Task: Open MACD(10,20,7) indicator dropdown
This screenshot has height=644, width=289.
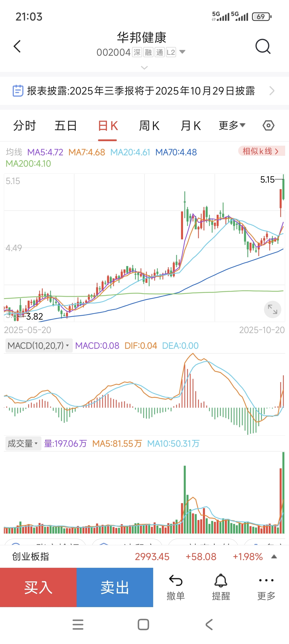Action: [39, 345]
